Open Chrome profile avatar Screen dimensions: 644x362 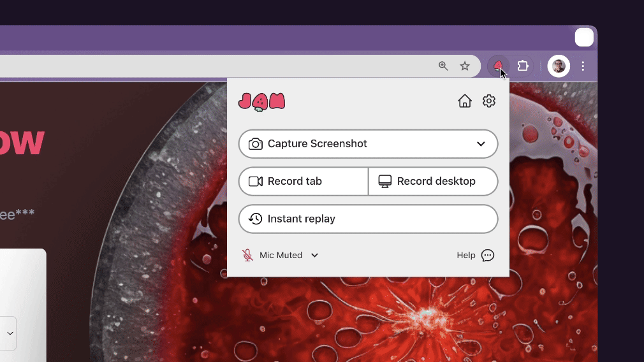[x=559, y=66]
